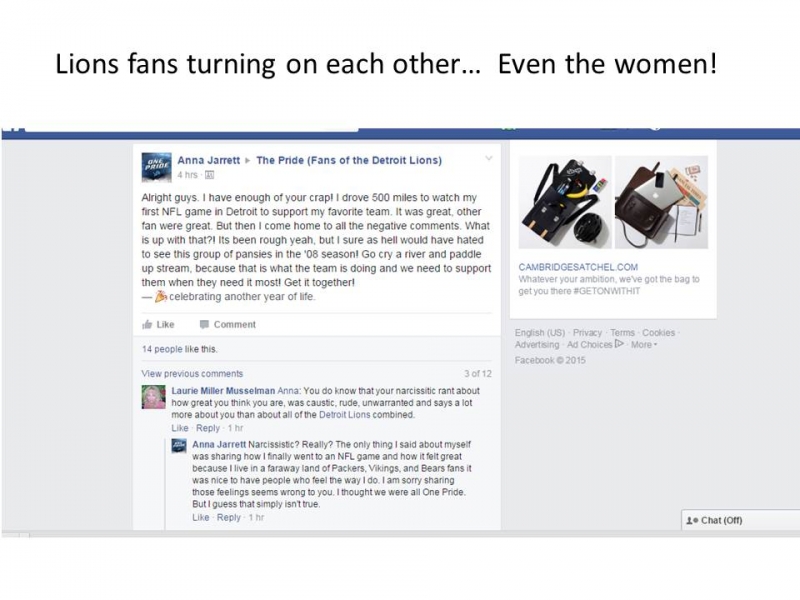Click Anna Jarrett's One Pride profile picture on post
The height and width of the screenshot is (600, 800).
pyautogui.click(x=156, y=167)
